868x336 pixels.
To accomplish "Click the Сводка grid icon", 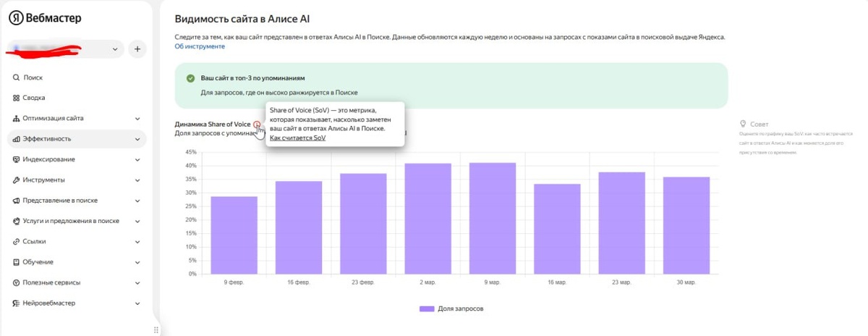I will pos(16,98).
